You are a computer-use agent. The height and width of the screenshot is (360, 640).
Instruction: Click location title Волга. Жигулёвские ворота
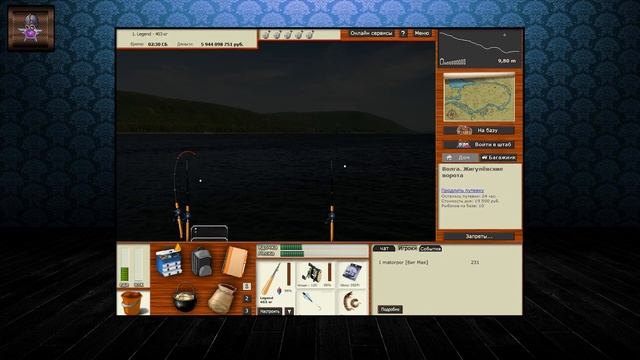(472, 172)
